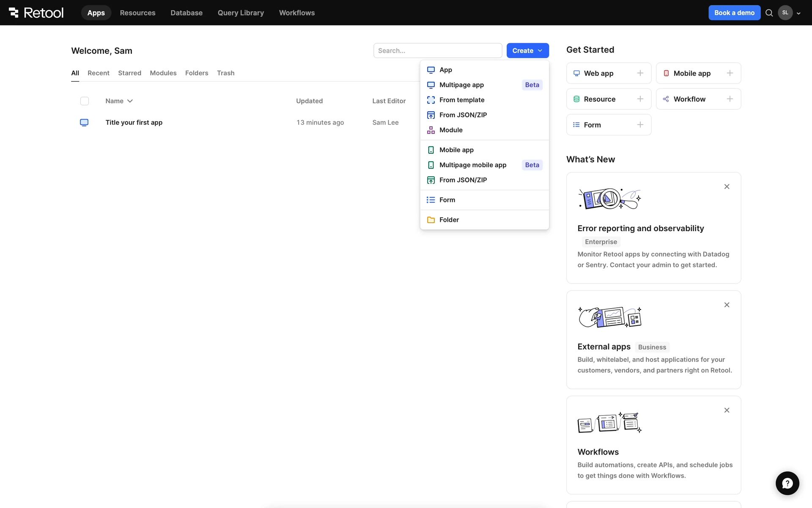The height and width of the screenshot is (508, 812).
Task: Click the Updated column header
Action: 309,101
